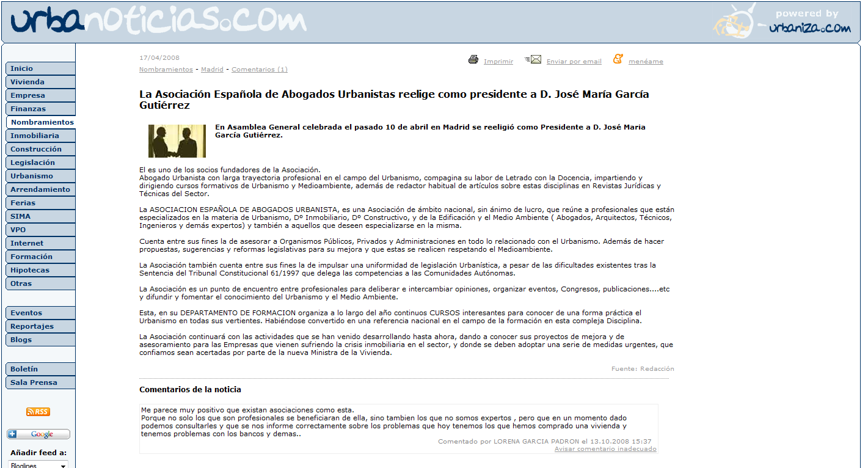Image resolution: width=868 pixels, height=468 pixels.
Task: Click the printer icon
Action: click(473, 60)
